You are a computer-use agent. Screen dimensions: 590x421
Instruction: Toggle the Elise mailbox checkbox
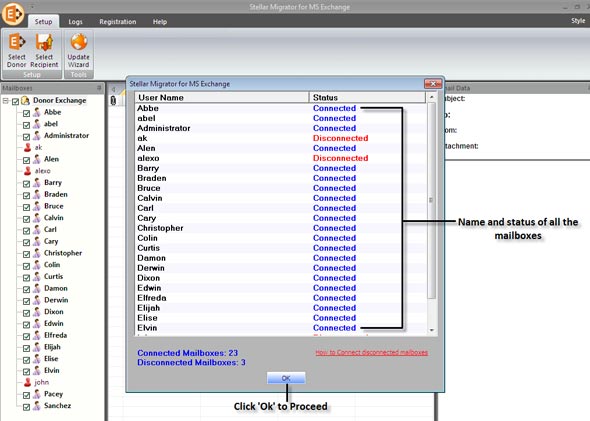[26, 360]
